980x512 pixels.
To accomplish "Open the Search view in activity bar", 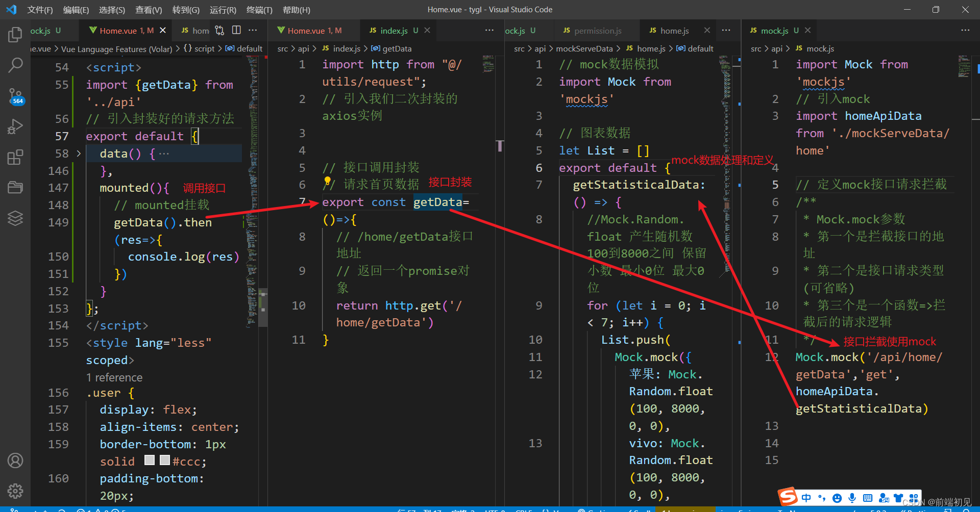I will tap(15, 65).
